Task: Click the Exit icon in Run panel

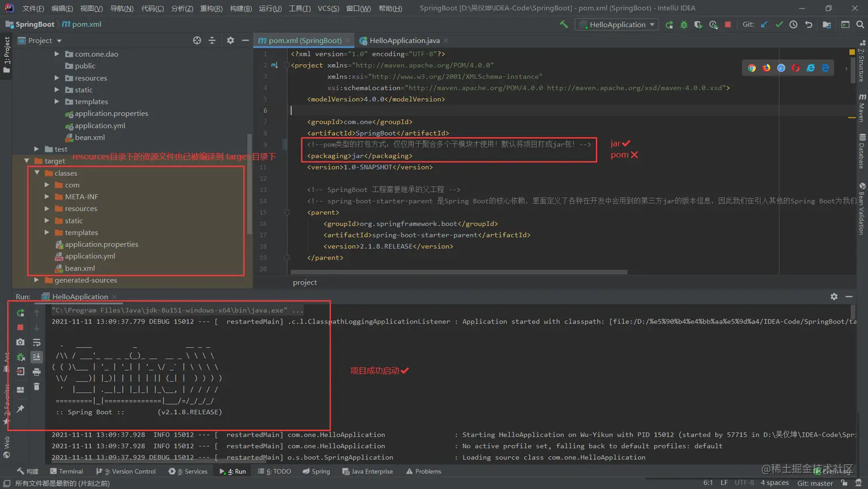Action: [20, 372]
